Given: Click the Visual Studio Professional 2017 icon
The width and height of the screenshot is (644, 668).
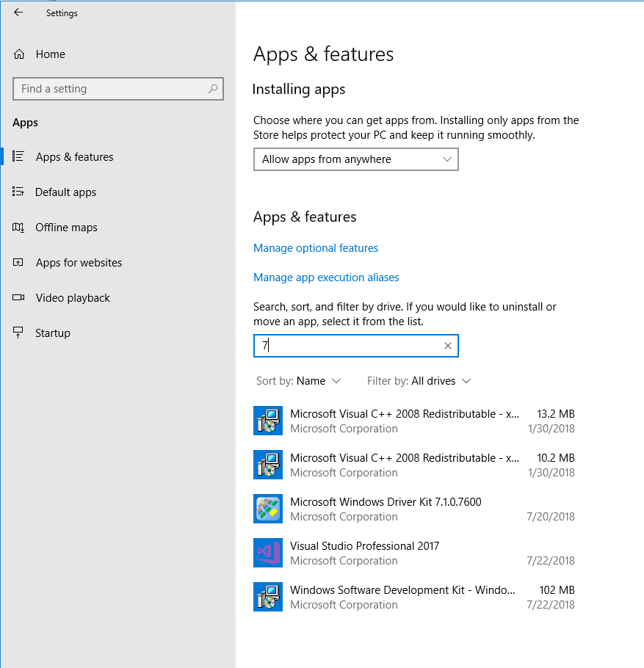Looking at the screenshot, I should click(x=268, y=553).
